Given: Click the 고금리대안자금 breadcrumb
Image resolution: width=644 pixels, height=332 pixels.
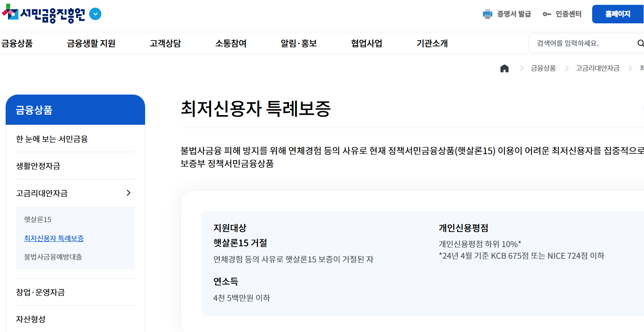Looking at the screenshot, I should click(x=597, y=68).
